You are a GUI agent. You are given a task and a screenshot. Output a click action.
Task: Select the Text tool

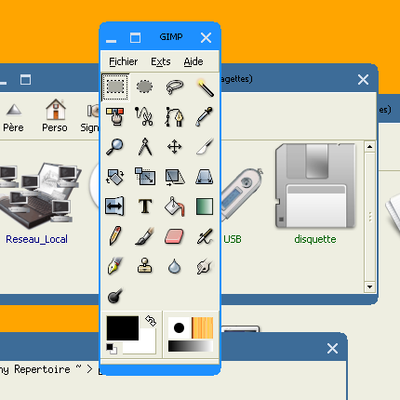click(x=145, y=206)
